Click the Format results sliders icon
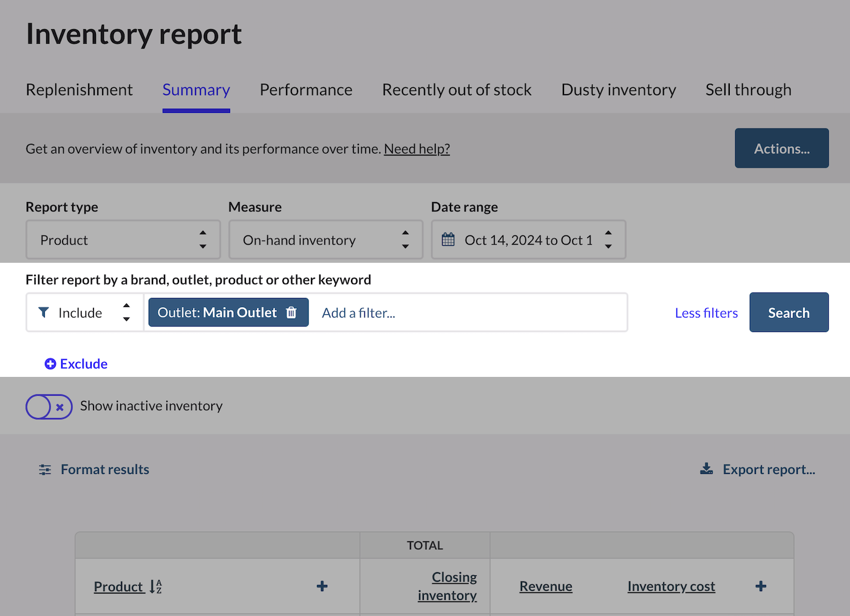Screen dimensions: 850x616 [45, 470]
